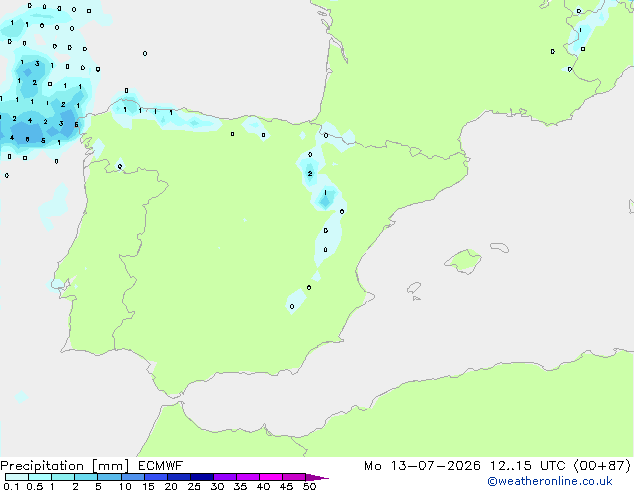Select the 2–5 mm legend swatch
Image resolution: width=634 pixels, height=490 pixels.
pos(86,477)
